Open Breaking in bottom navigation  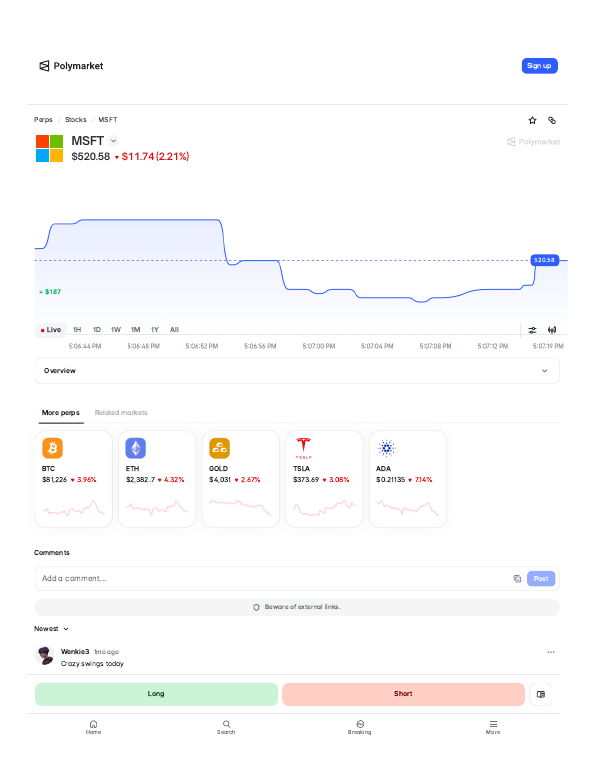[360, 727]
